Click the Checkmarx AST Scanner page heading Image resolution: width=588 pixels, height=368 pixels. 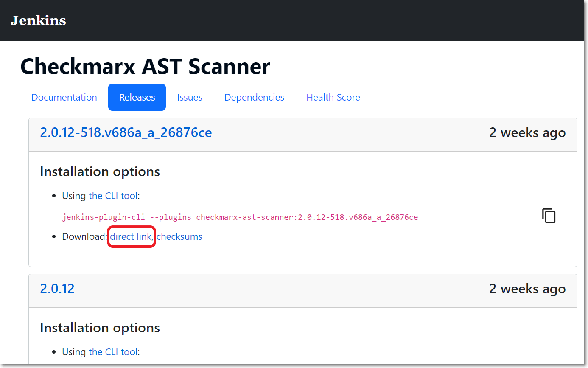(145, 67)
